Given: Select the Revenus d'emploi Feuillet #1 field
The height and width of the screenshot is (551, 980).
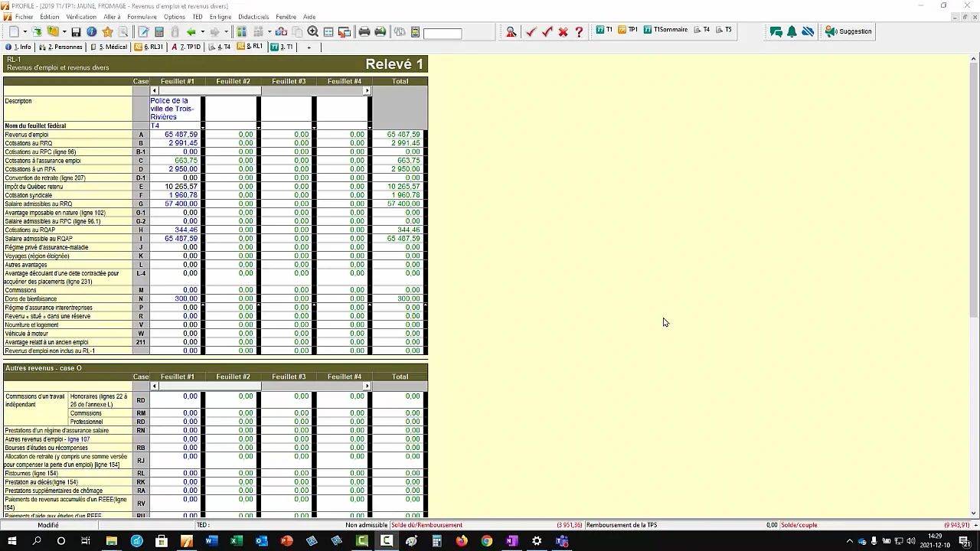Looking at the screenshot, I should pyautogui.click(x=176, y=135).
